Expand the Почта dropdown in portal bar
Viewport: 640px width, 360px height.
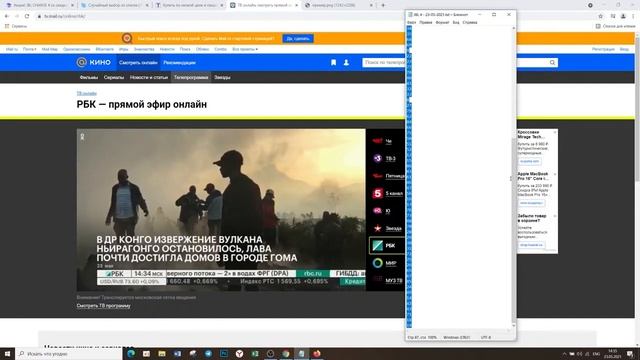pos(29,49)
